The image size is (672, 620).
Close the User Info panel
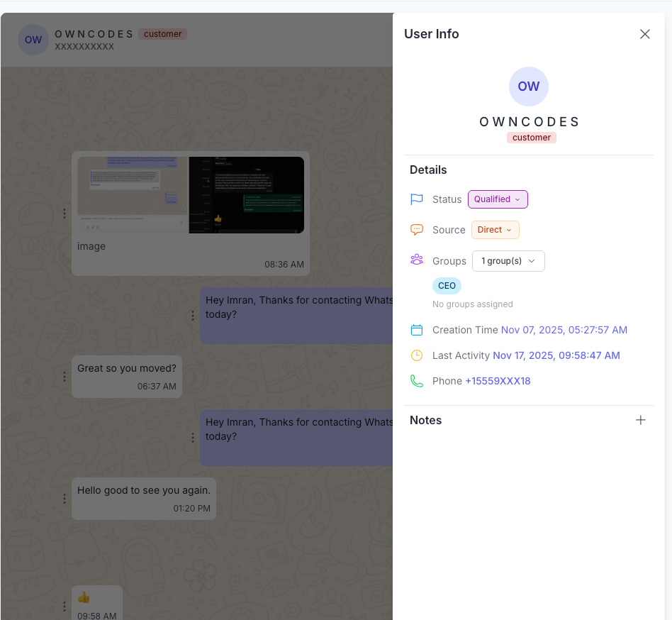(x=644, y=33)
